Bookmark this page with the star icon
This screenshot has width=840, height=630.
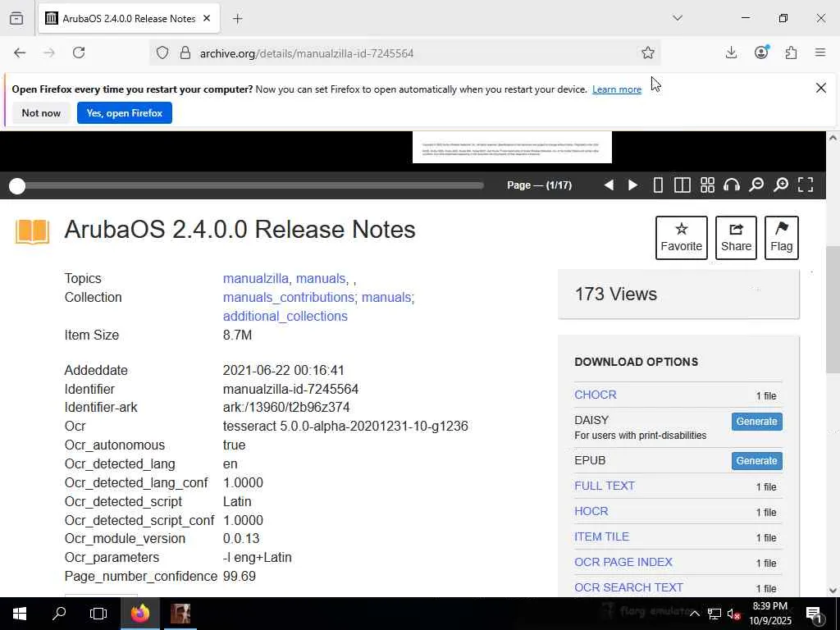[x=648, y=52]
